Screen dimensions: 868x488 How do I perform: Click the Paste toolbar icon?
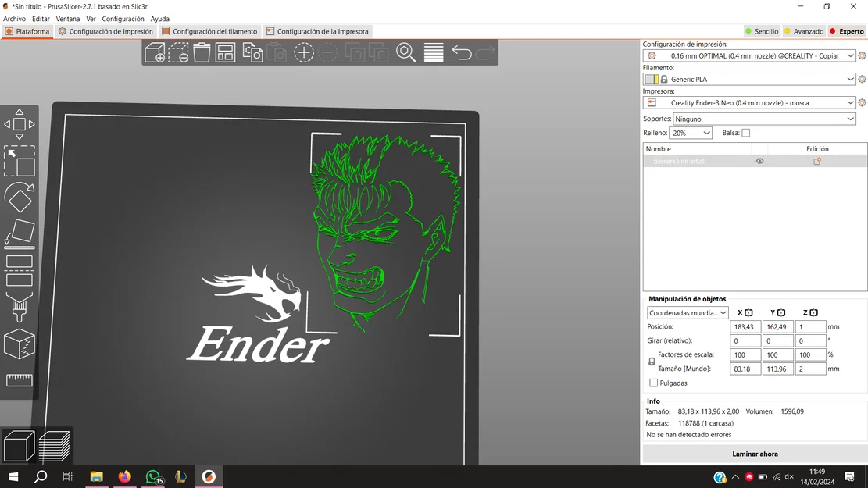(277, 52)
